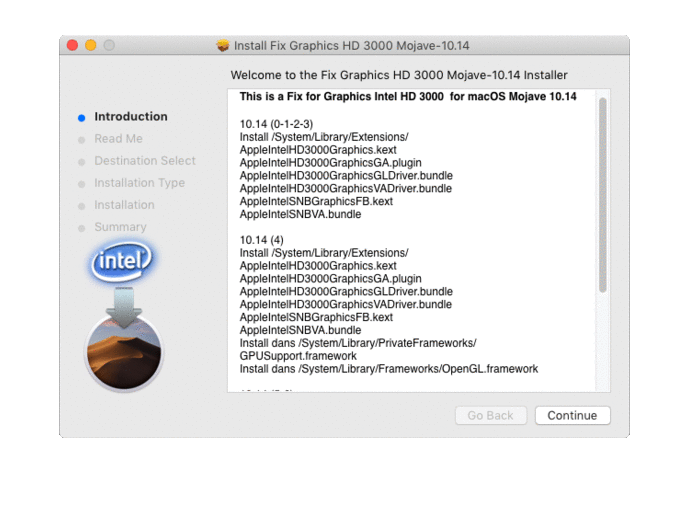
Task: Close the installer window with the red button
Action: (72, 46)
